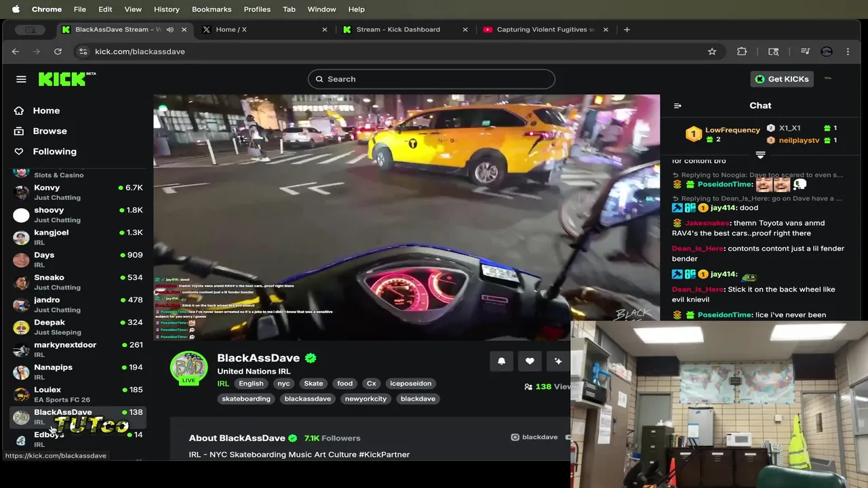Close the Capturing Violent Fugitives tab
868x488 pixels.
point(606,29)
